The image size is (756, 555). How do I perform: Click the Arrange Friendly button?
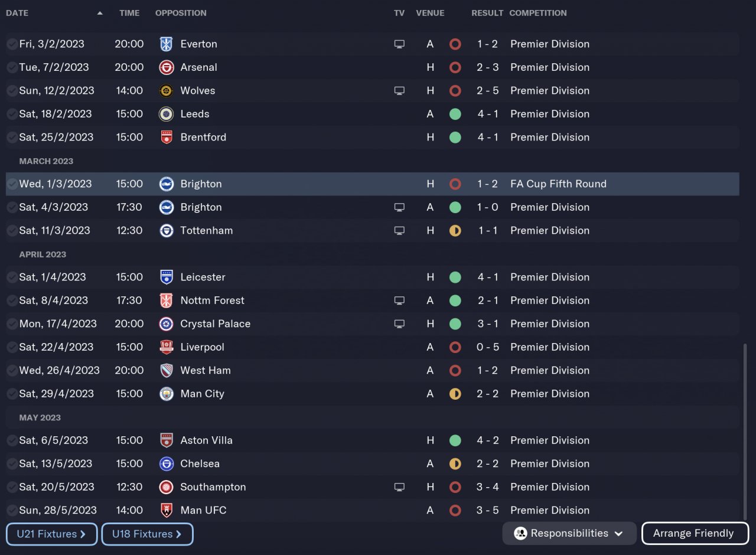pyautogui.click(x=695, y=533)
